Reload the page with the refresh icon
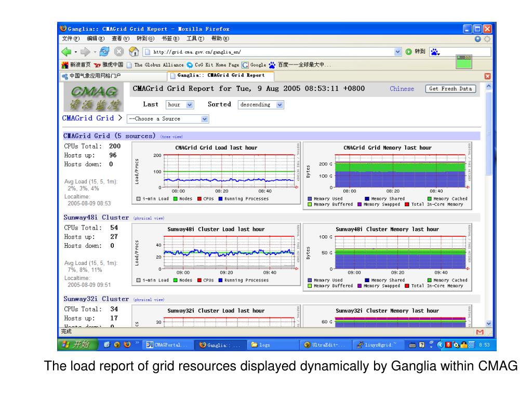The height and width of the screenshot is (399, 532). coord(104,51)
